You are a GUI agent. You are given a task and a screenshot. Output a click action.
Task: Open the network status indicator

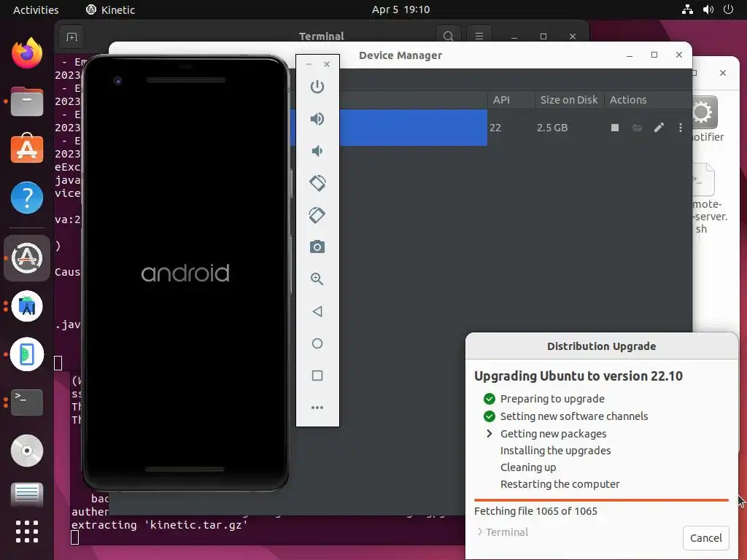687,9
